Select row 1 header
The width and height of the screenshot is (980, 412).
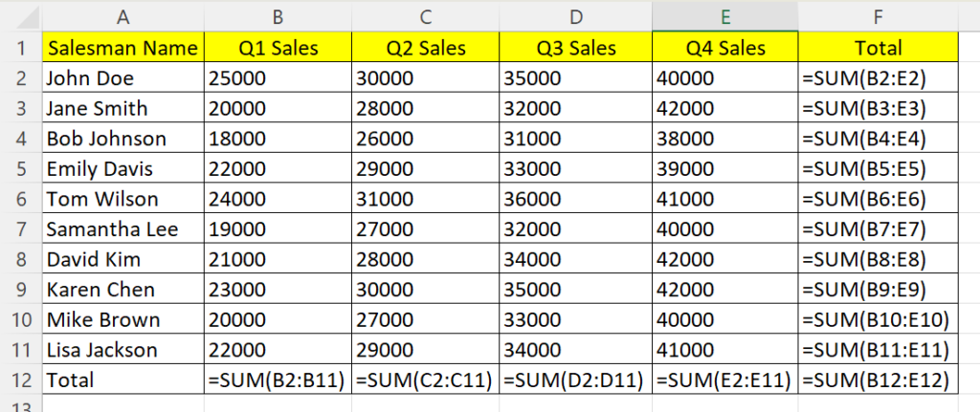pos(21,48)
